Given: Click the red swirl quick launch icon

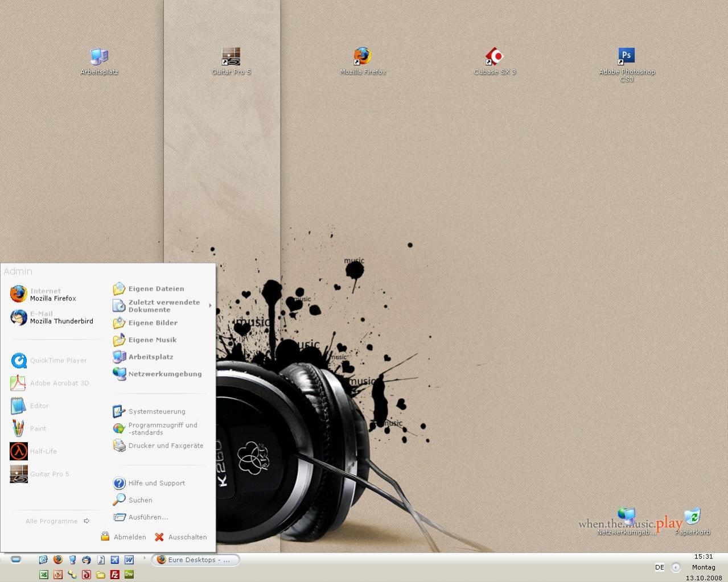Looking at the screenshot, I should (86, 575).
